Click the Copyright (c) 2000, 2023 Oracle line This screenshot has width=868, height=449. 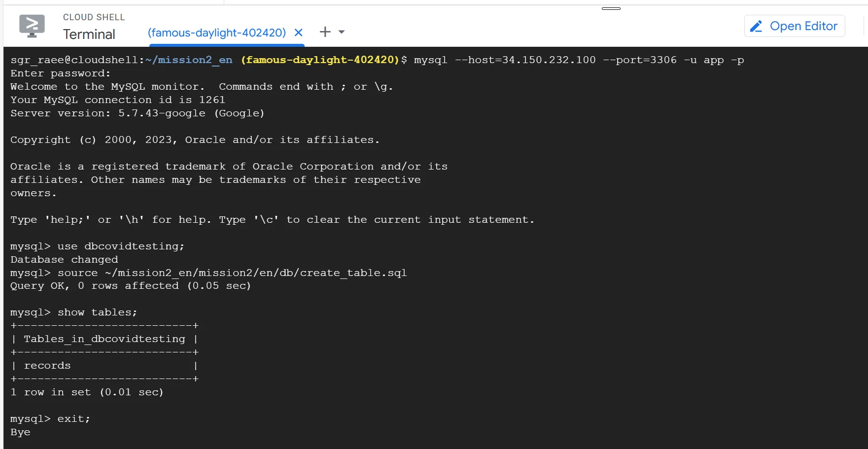coord(195,139)
